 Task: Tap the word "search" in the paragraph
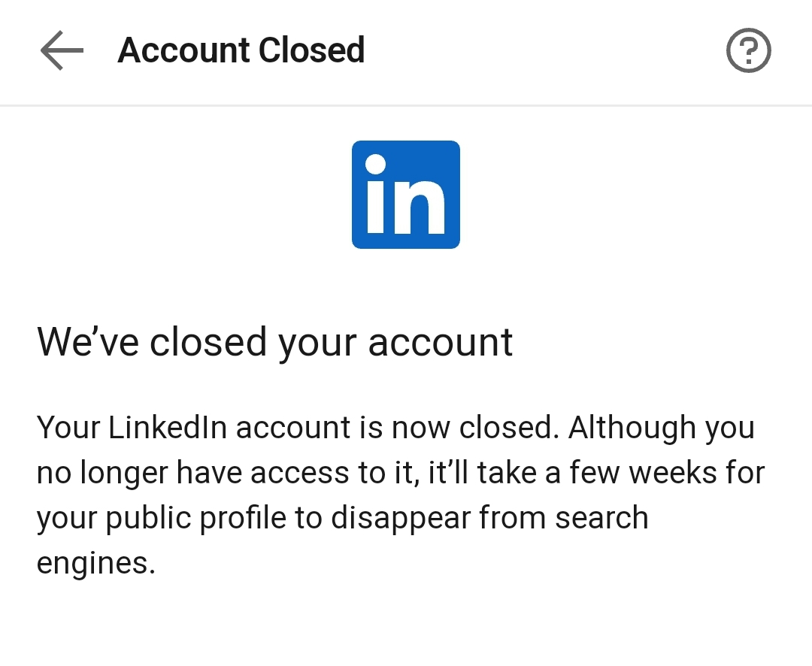tap(601, 518)
